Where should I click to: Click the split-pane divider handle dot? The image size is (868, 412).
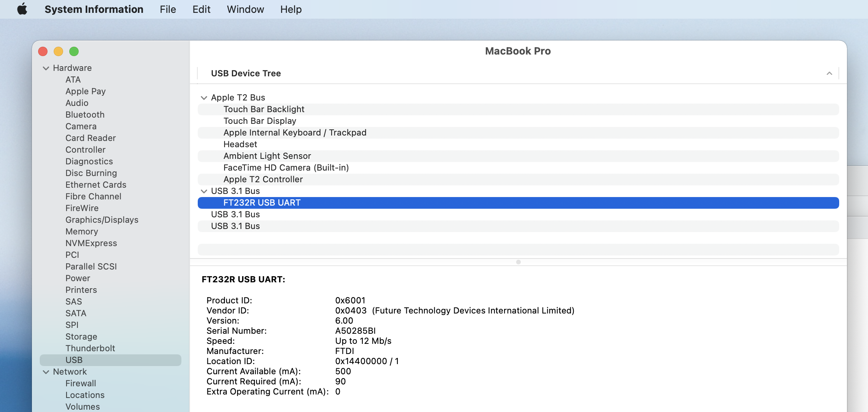point(518,262)
